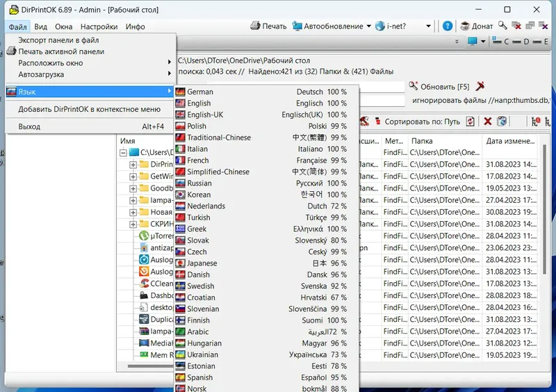This screenshot has height=392, width=556.
Task: Sort by Дата измене... column header
Action: tap(510, 141)
